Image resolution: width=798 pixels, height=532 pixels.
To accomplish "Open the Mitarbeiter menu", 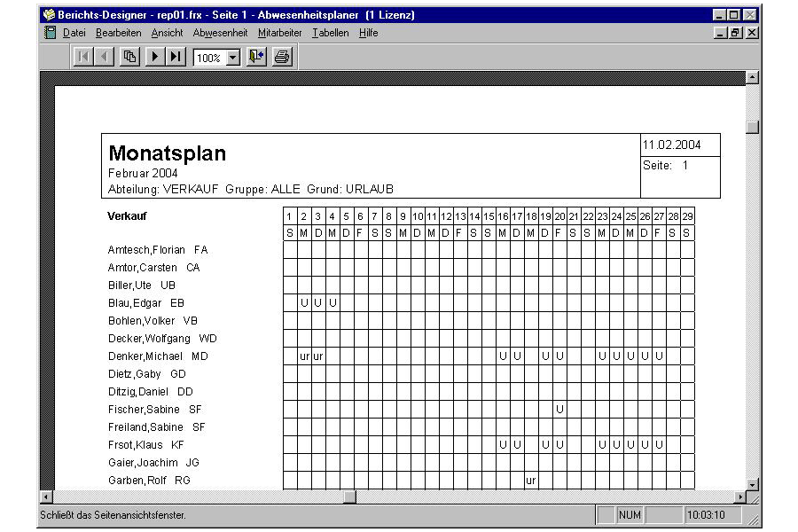I will click(x=280, y=33).
